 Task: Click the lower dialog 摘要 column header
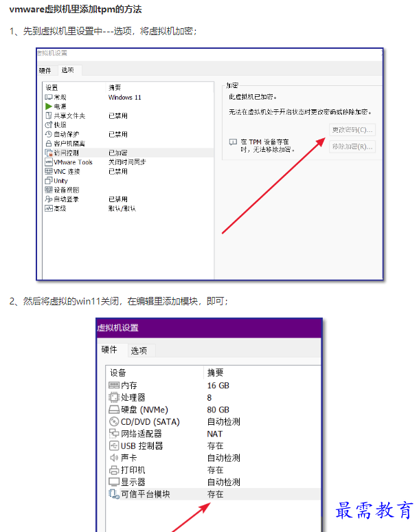(x=215, y=373)
